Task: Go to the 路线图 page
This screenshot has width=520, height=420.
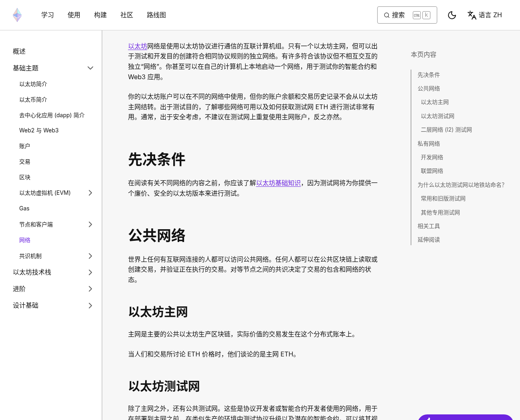Action: point(156,15)
